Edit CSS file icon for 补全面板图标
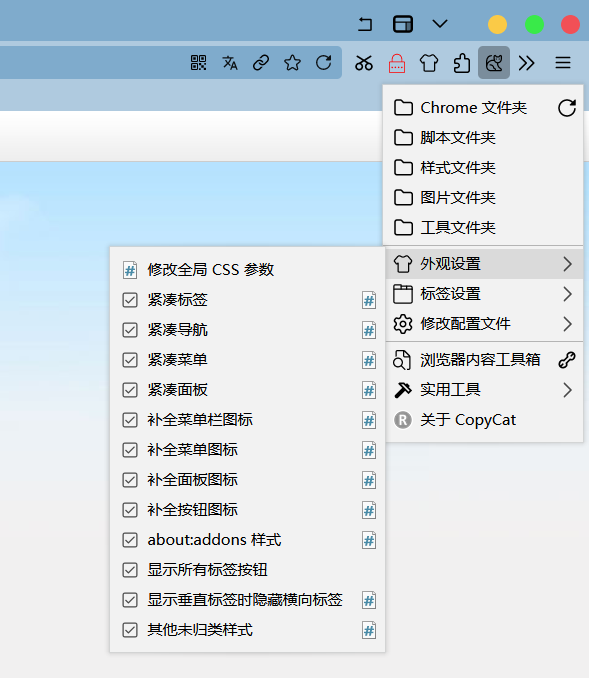 point(369,480)
